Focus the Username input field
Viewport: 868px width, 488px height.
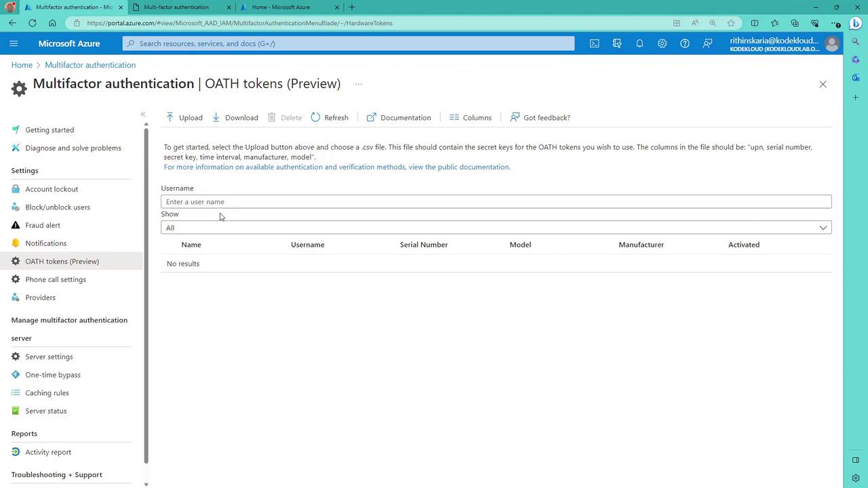coord(496,202)
